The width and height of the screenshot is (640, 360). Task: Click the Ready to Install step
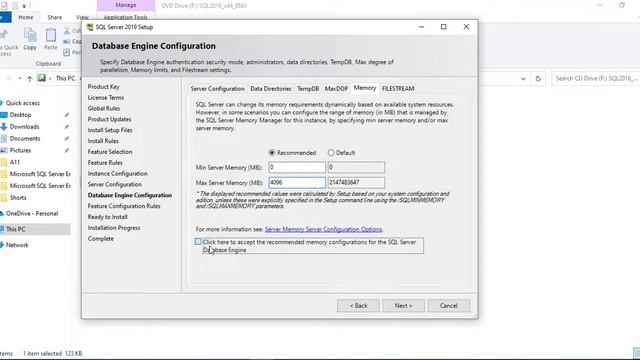(107, 217)
